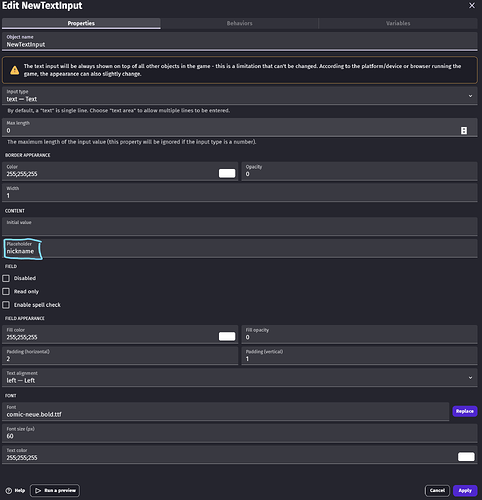This screenshot has width=482, height=500.
Task: Select the Properties tab
Action: (x=81, y=23)
